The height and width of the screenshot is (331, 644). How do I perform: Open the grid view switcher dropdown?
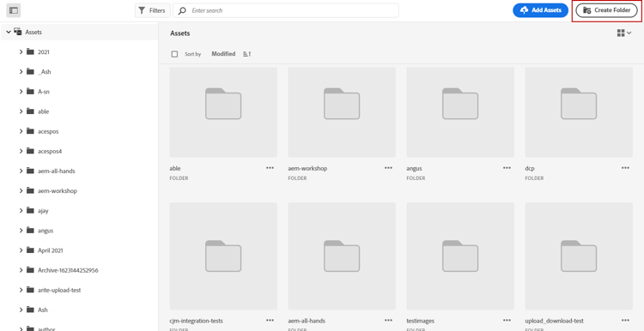624,33
